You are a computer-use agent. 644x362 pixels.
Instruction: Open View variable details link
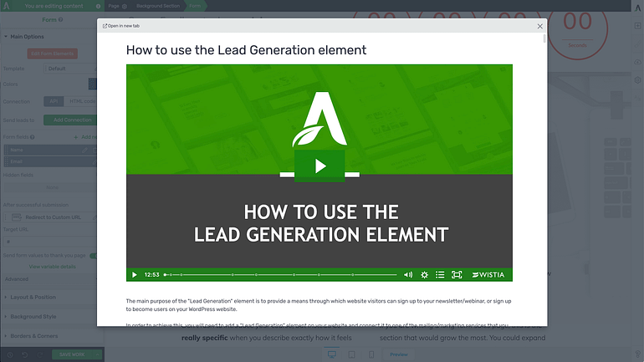(52, 267)
